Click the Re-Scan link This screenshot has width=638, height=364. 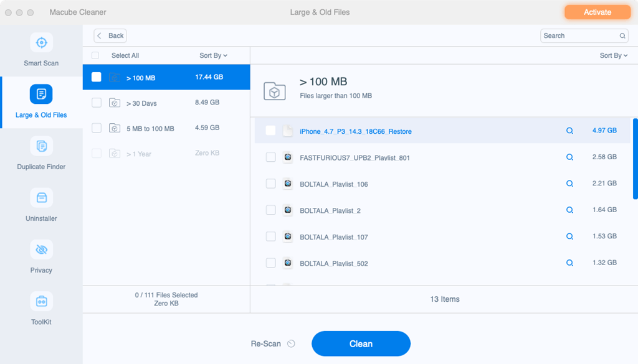pyautogui.click(x=265, y=343)
